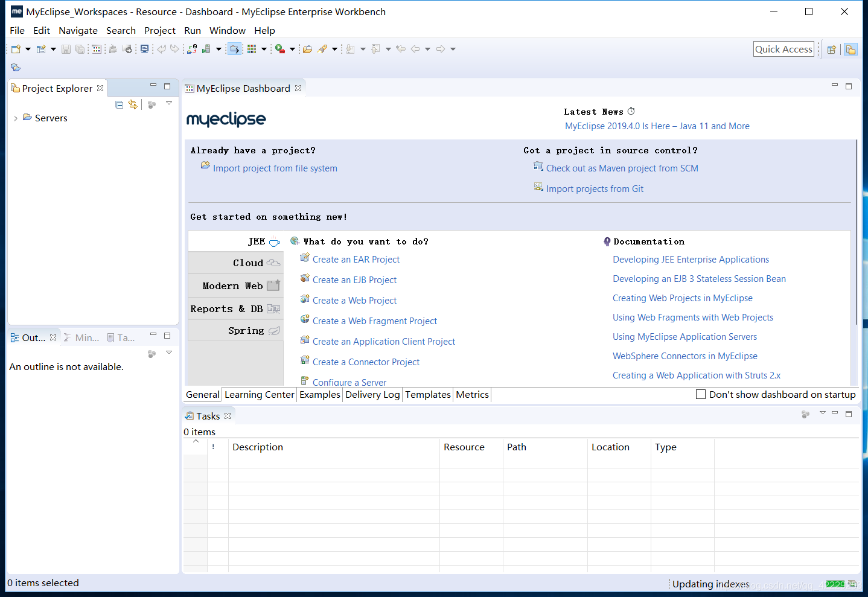Image resolution: width=868 pixels, height=597 pixels.
Task: Toggle Link with Editor in Project Explorer
Action: (133, 104)
